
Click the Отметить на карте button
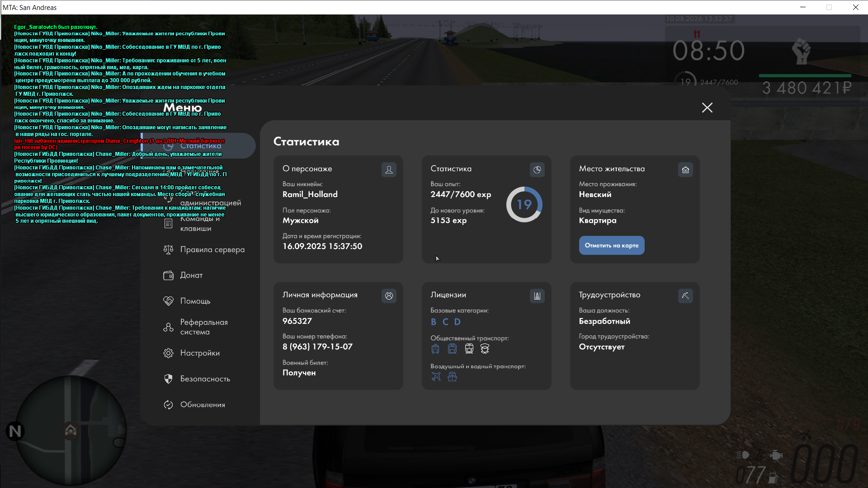[x=612, y=245]
